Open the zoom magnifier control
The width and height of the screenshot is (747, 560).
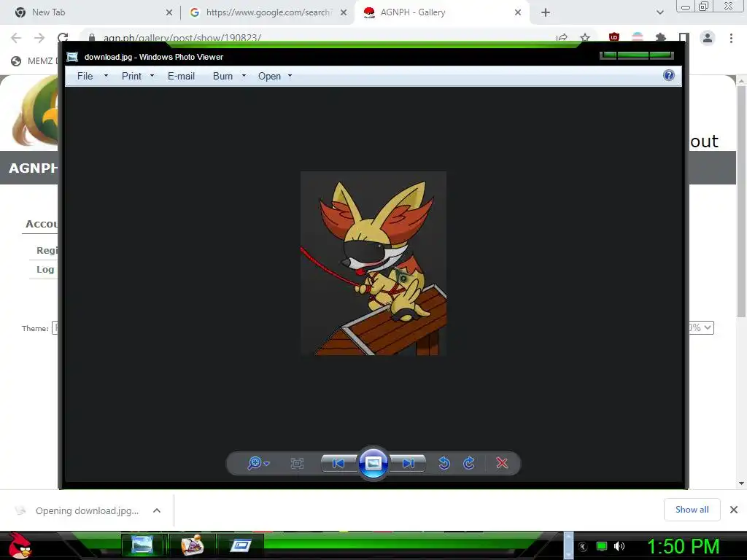point(258,463)
